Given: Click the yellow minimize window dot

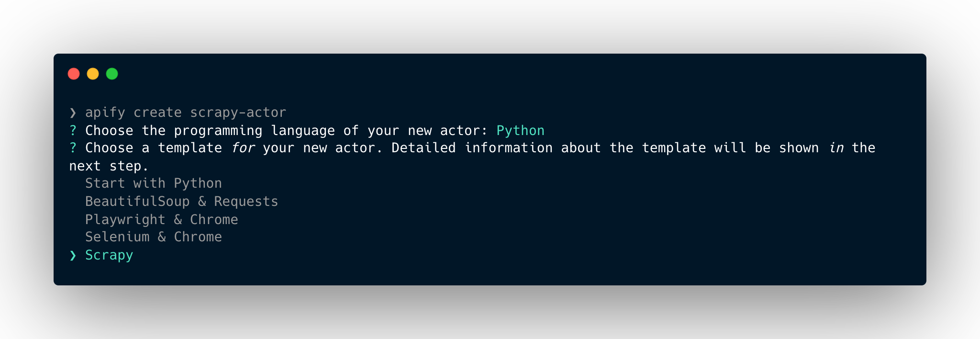Looking at the screenshot, I should pyautogui.click(x=93, y=74).
